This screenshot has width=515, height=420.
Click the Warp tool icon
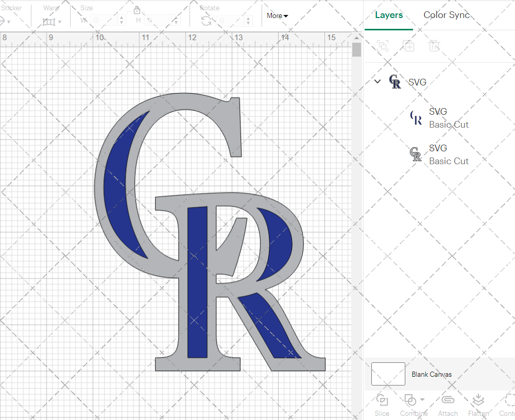[48, 22]
